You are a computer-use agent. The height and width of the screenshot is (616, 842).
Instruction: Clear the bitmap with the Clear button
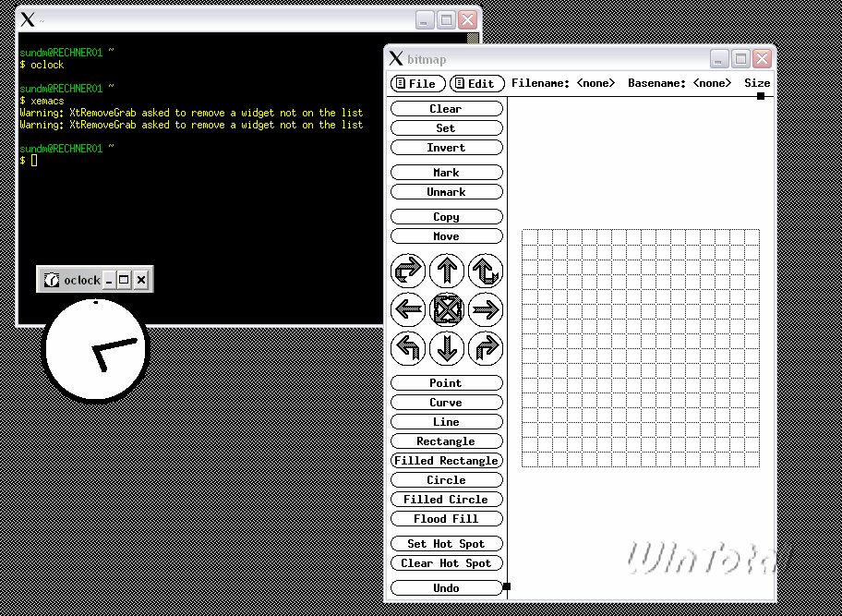click(x=447, y=108)
